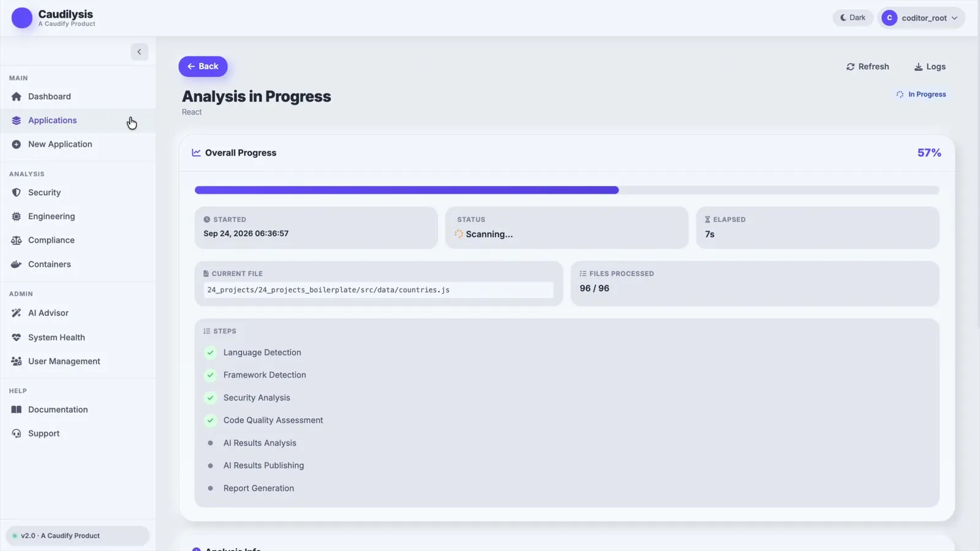This screenshot has height=551, width=980.
Task: Click the AI Advisor wand icon
Action: (17, 313)
